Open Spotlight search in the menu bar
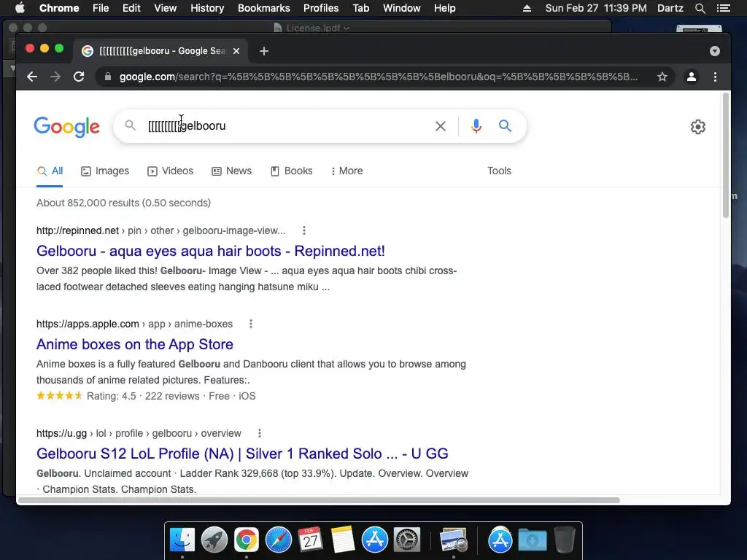The height and width of the screenshot is (560, 747). tap(700, 8)
